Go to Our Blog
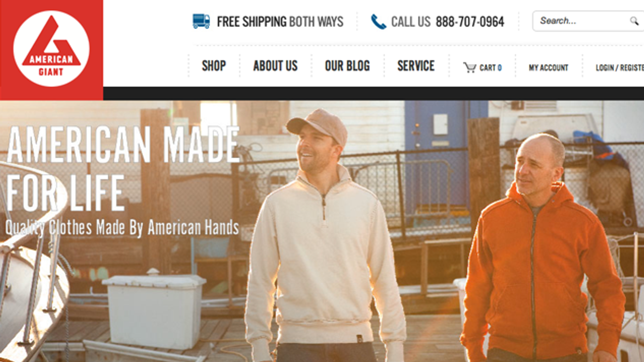The width and height of the screenshot is (644, 362). coord(347,66)
